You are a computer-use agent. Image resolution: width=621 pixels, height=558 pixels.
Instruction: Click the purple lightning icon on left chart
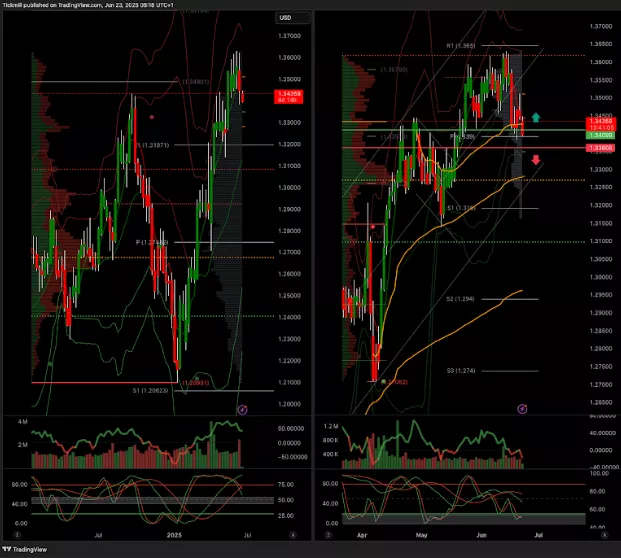[x=240, y=410]
